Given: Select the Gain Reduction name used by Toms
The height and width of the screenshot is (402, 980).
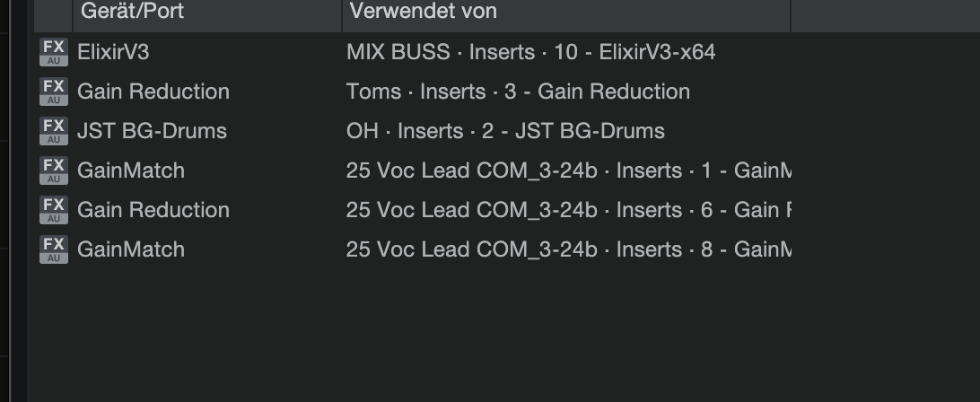Looking at the screenshot, I should [x=153, y=92].
